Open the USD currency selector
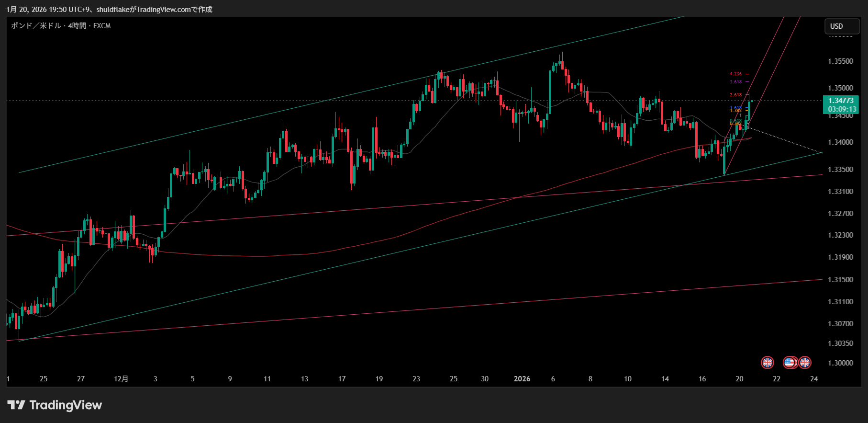868x423 pixels. point(842,26)
